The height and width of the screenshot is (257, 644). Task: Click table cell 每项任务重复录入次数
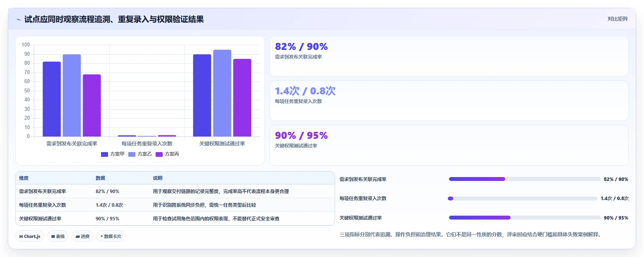[43, 205]
